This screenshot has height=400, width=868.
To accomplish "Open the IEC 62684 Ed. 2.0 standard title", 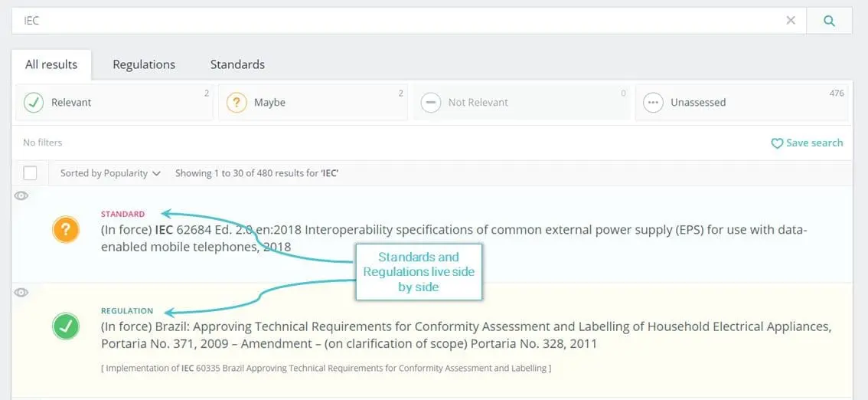I will (454, 238).
